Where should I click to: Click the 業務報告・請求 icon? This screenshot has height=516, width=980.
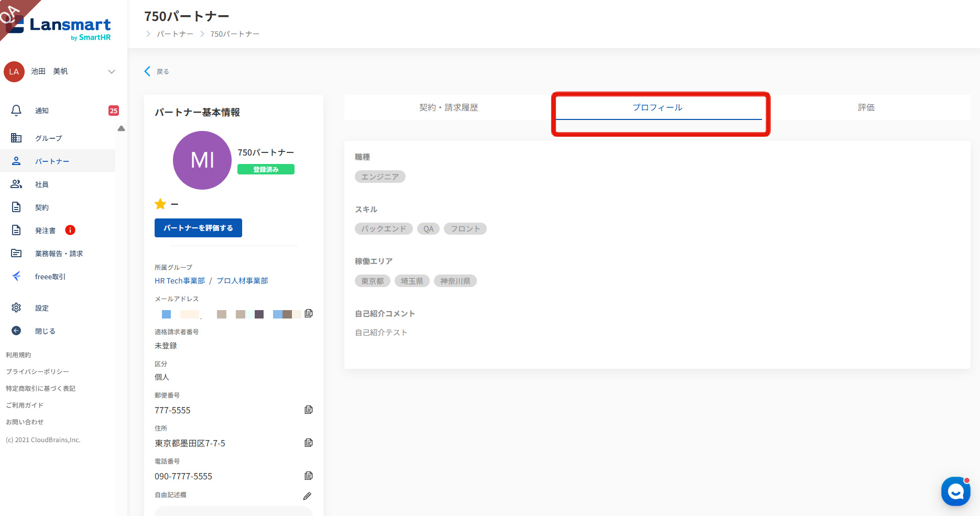tap(16, 253)
